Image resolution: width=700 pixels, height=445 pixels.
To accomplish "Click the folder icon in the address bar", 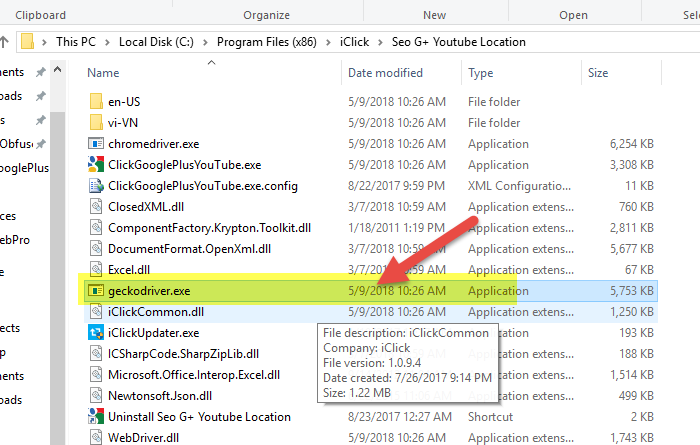I will coord(28,42).
